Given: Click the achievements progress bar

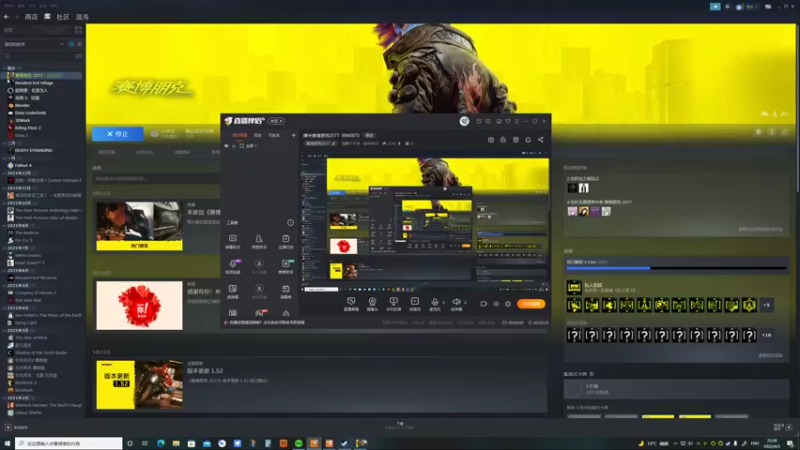Looking at the screenshot, I should pyautogui.click(x=677, y=268).
